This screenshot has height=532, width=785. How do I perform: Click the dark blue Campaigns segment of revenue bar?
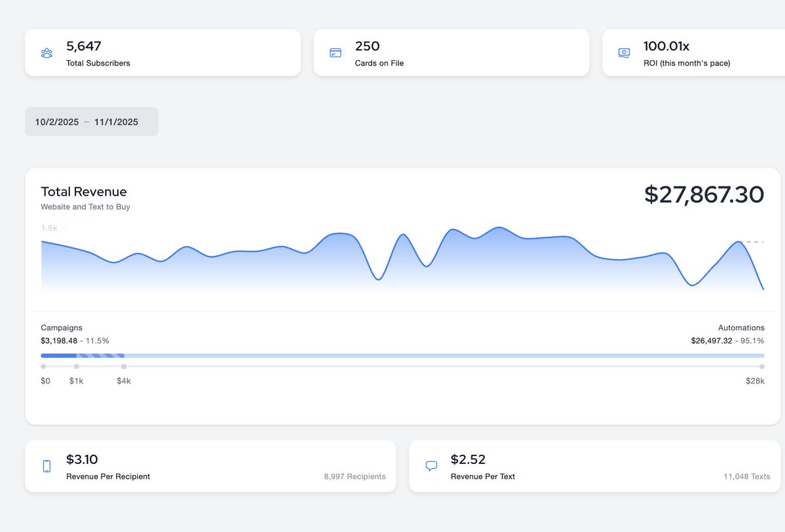(x=58, y=356)
